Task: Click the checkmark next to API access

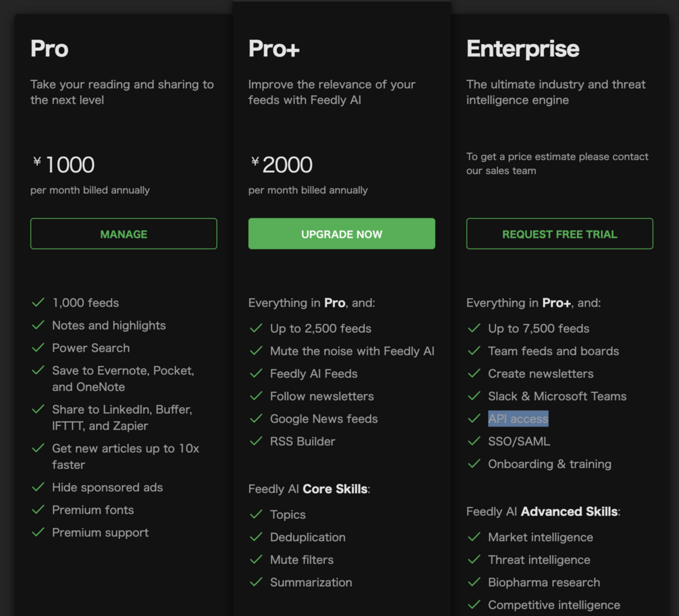Action: 474,419
